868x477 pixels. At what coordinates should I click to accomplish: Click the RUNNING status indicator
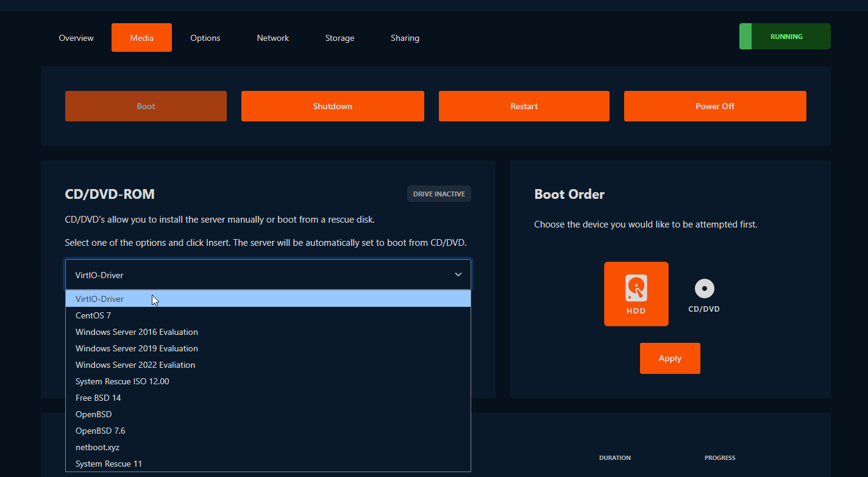(784, 37)
